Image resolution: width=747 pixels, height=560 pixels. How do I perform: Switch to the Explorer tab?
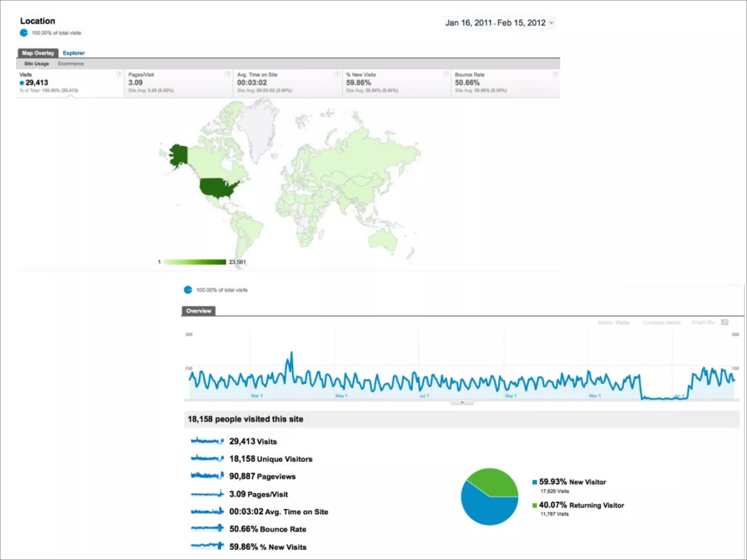(x=74, y=53)
